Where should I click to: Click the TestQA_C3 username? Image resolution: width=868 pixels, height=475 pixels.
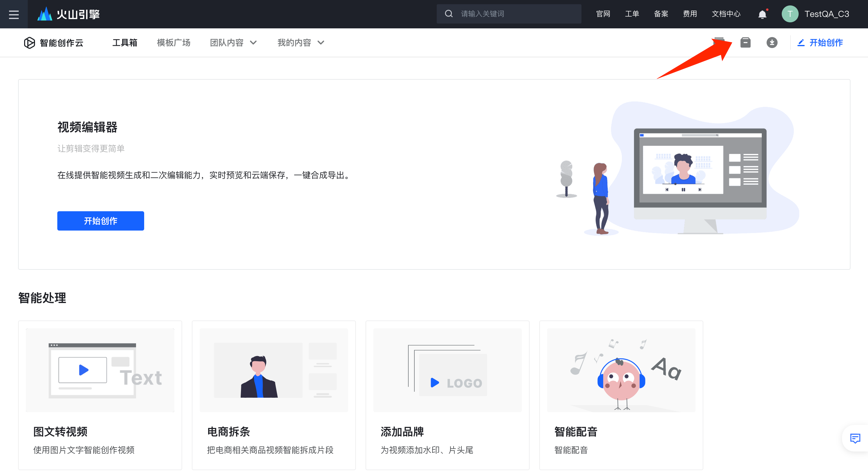pos(827,14)
